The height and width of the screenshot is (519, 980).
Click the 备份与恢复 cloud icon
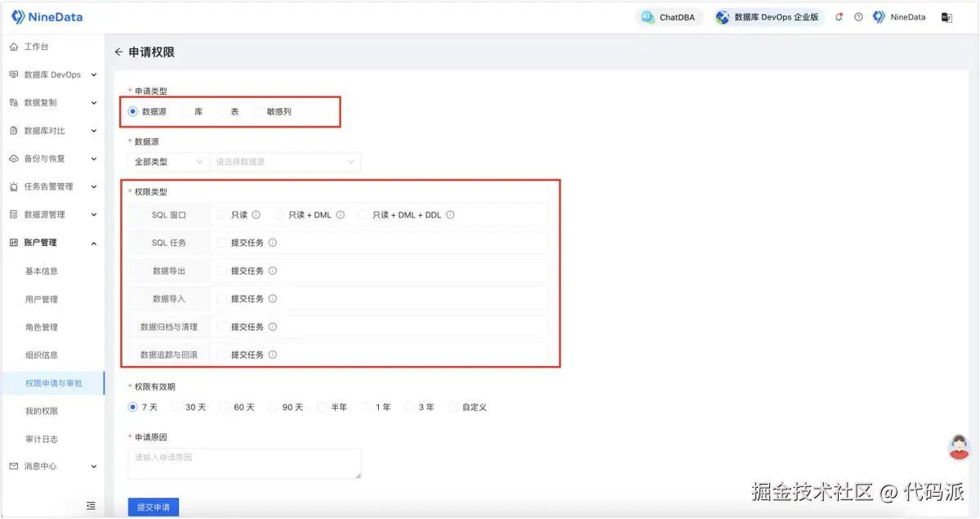tap(13, 159)
